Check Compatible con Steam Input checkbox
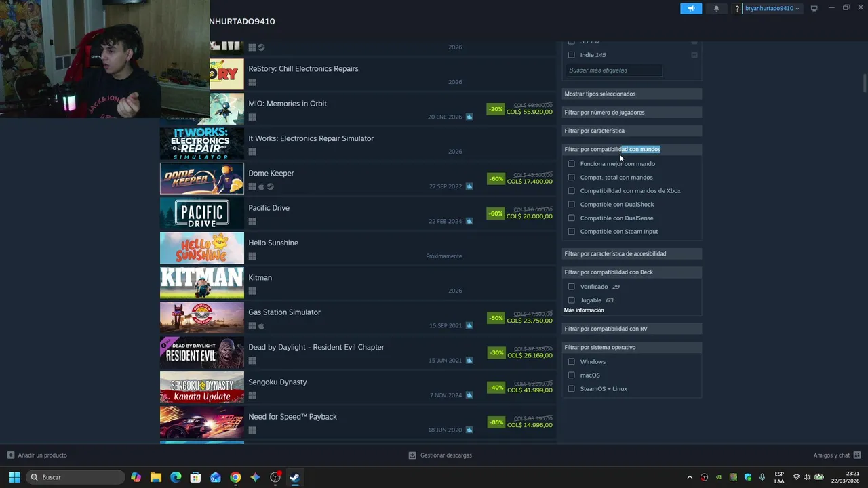Image resolution: width=868 pixels, height=488 pixels. (x=571, y=231)
